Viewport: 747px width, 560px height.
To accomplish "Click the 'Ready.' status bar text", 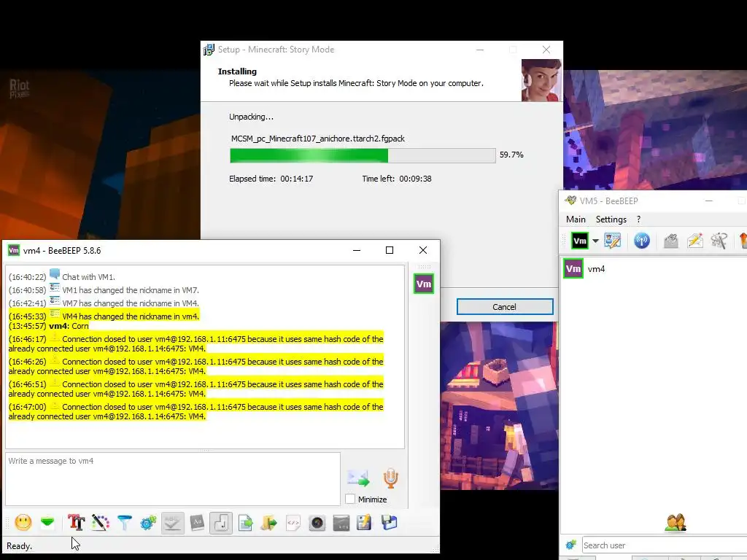I will click(20, 546).
